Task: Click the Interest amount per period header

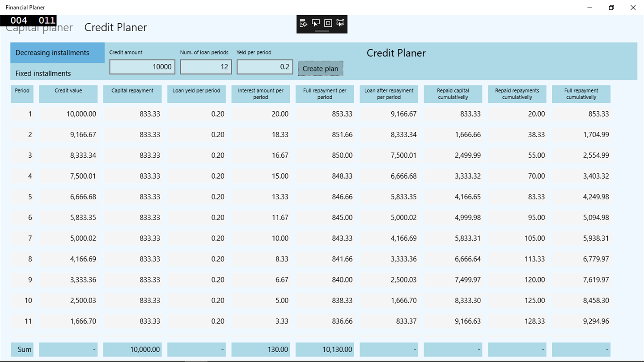Action: click(x=261, y=94)
